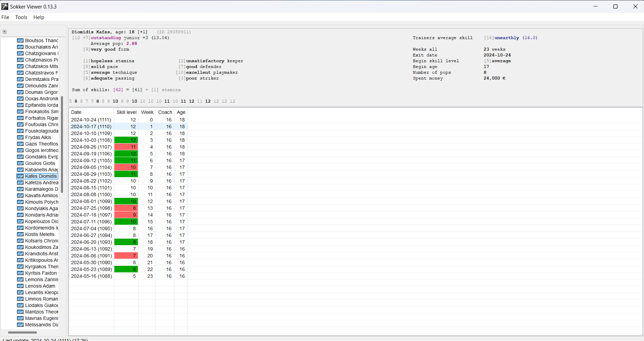
Task: Click the flag icon beside Lenosis Adam
Action: (x=20, y=286)
